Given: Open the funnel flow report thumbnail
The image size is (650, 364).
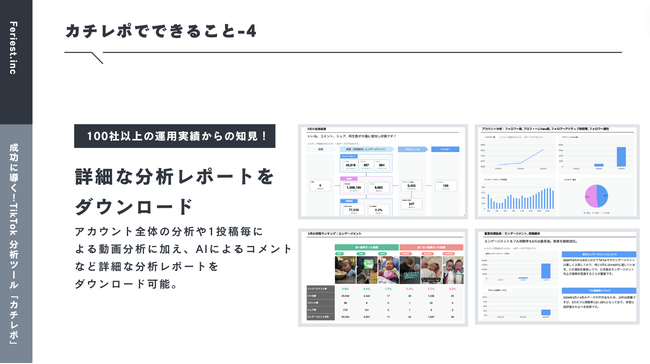Looking at the screenshot, I should [383, 172].
